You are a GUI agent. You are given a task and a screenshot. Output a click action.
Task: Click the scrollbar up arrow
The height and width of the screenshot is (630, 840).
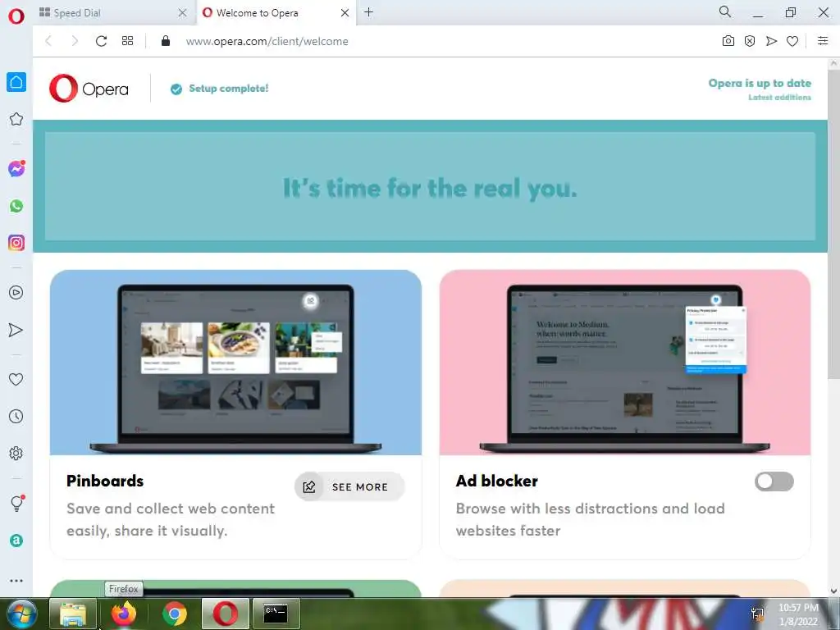point(833,64)
